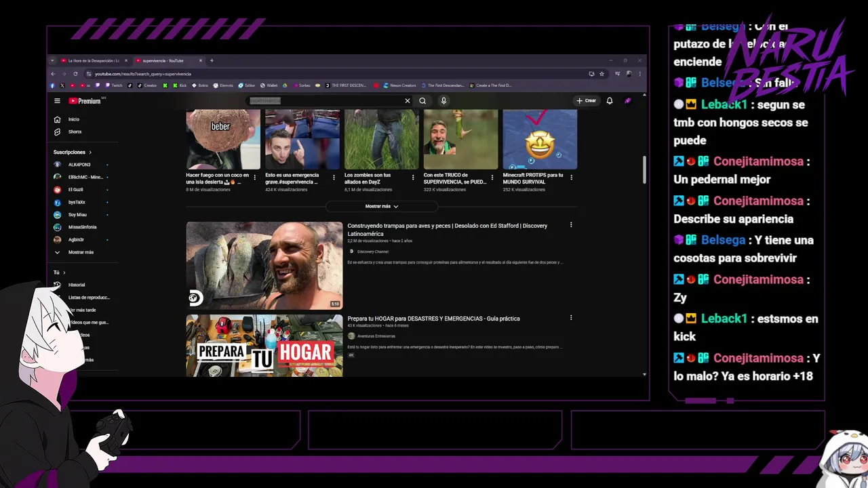Open options for Hacer fuego con un coco short
This screenshot has height=488, width=868.
point(254,178)
